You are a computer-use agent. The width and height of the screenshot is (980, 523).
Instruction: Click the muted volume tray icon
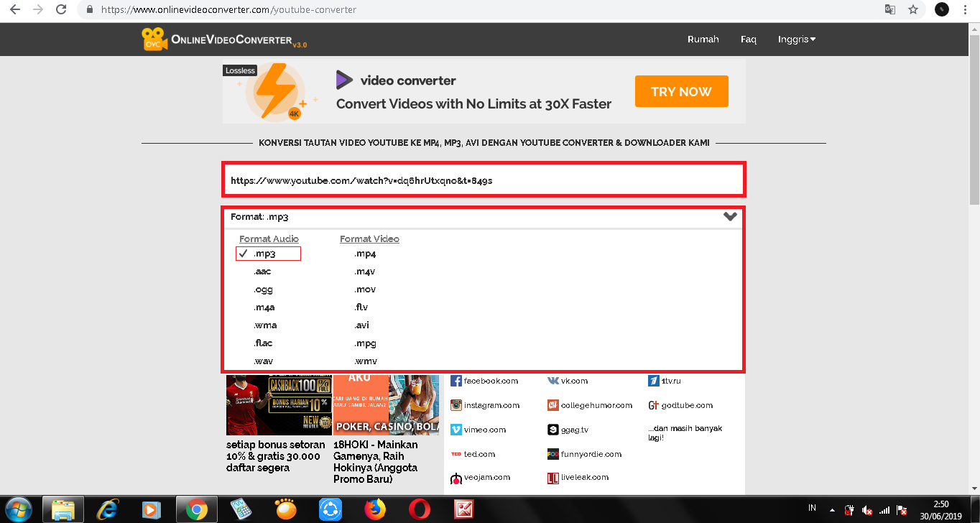866,510
